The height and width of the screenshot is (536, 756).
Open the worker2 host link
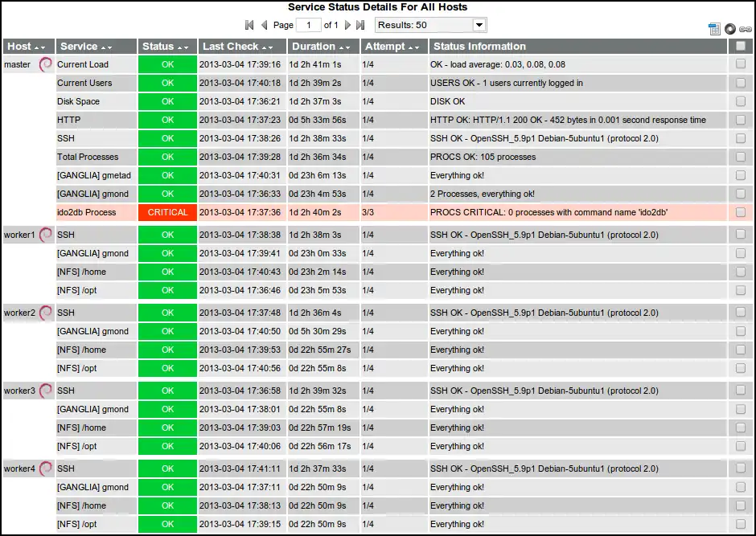click(x=19, y=313)
